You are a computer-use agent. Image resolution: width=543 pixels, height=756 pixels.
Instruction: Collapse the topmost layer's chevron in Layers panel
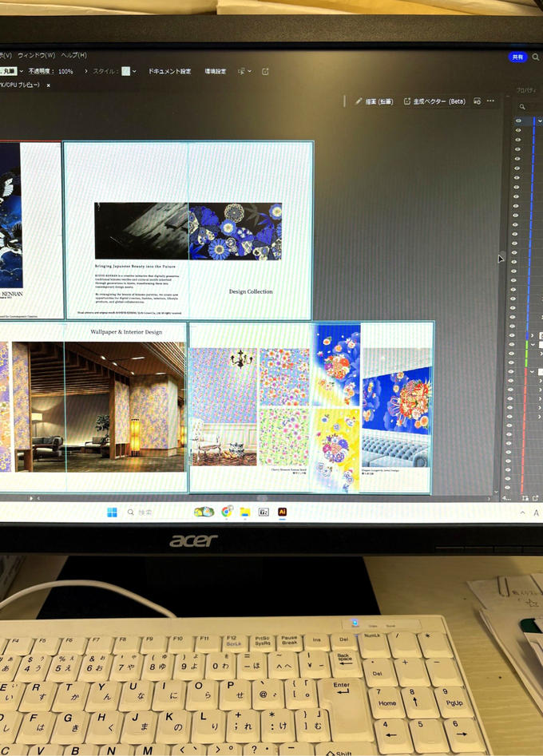(x=540, y=121)
